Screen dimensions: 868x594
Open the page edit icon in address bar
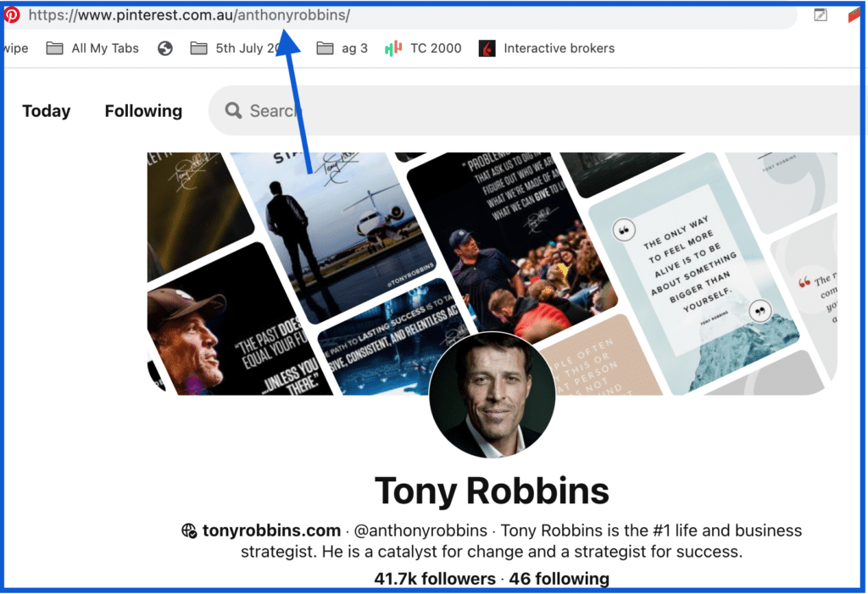coord(821,15)
